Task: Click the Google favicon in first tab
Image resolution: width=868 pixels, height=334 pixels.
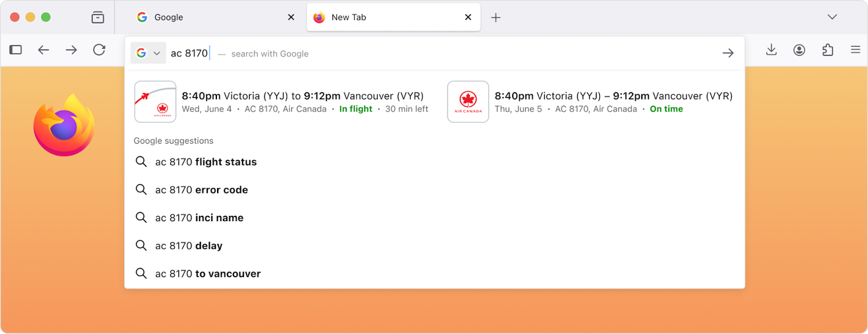Action: [142, 17]
